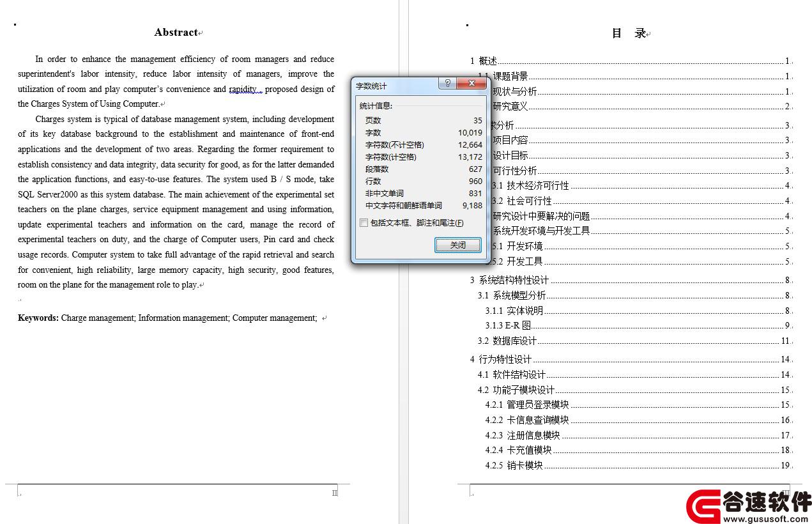Click the Abstract heading in the document
The height and width of the screenshot is (524, 812).
point(176,32)
